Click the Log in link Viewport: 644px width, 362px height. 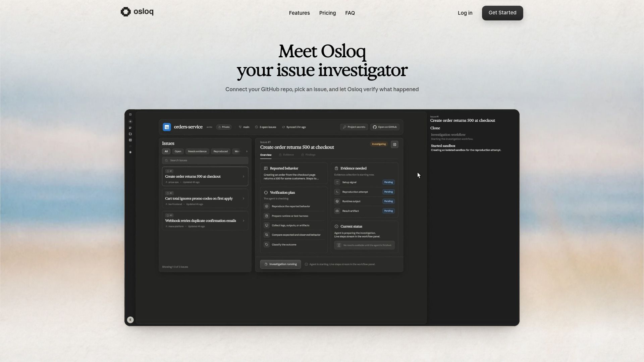pos(465,13)
